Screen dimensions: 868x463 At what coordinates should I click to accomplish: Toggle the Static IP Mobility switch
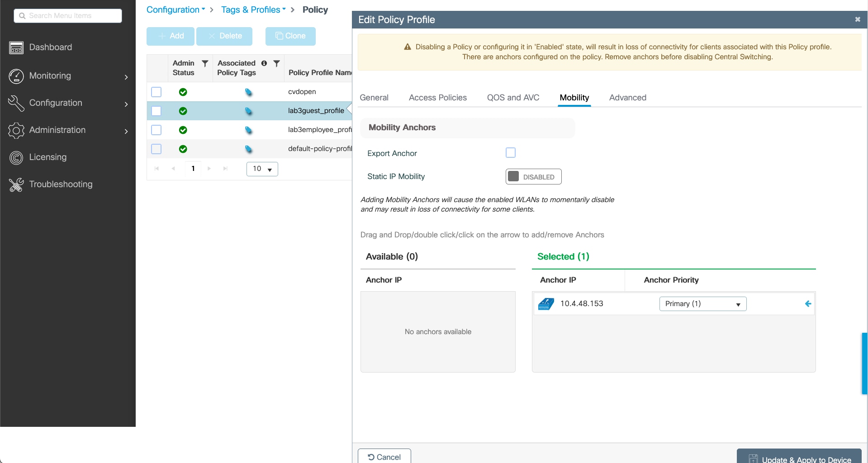533,177
